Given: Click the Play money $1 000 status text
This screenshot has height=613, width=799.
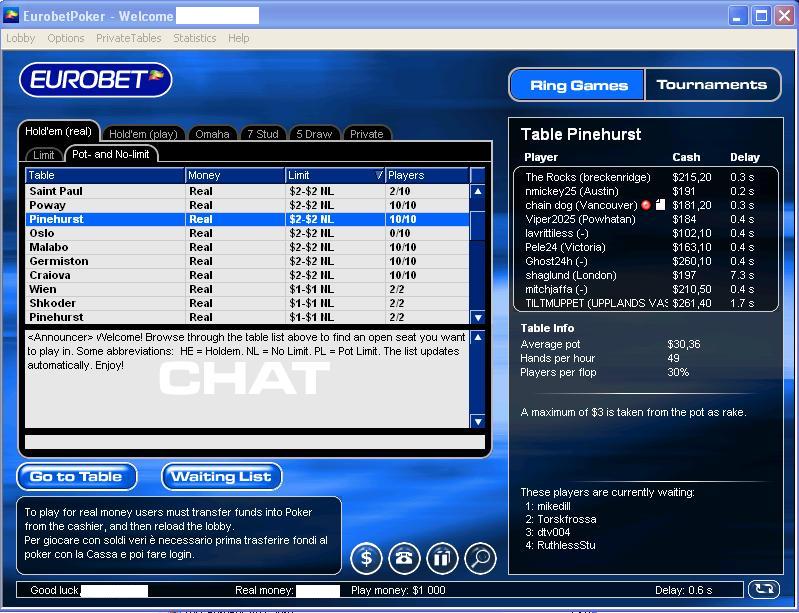Looking at the screenshot, I should [398, 590].
